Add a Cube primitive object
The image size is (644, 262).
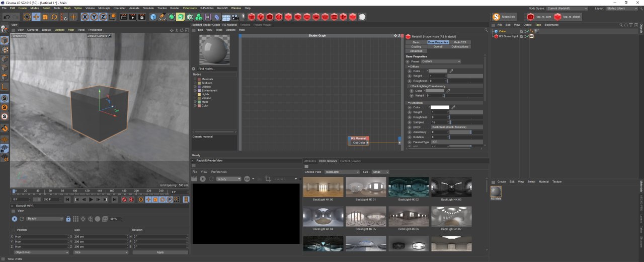pyautogui.click(x=153, y=17)
